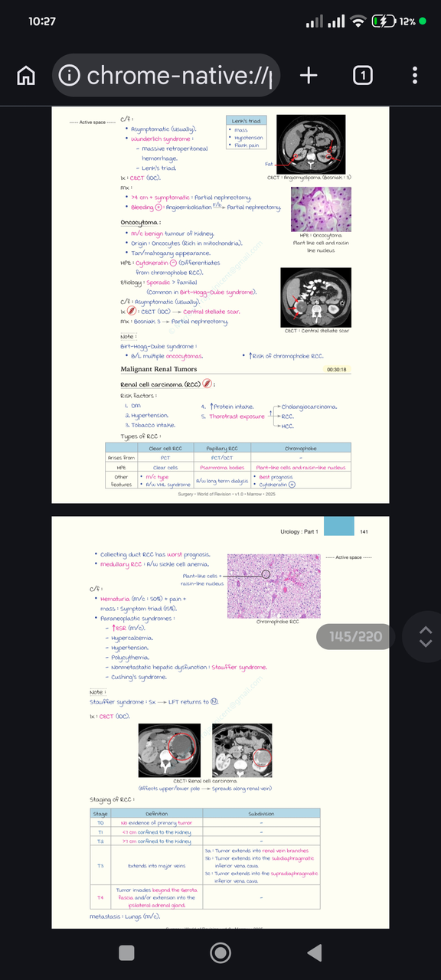The width and height of the screenshot is (441, 980).
Task: Tap 'Hypercalcemia' in the list
Action: 133,638
